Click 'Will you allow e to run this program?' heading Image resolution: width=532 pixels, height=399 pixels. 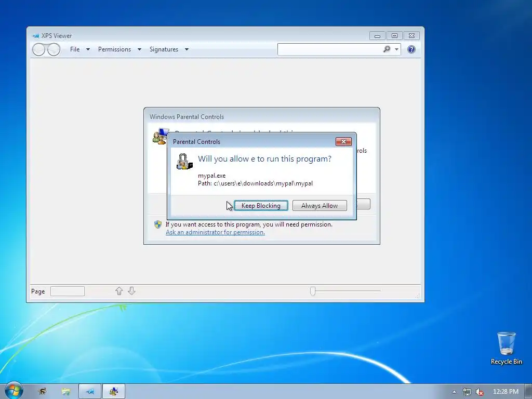coord(264,159)
